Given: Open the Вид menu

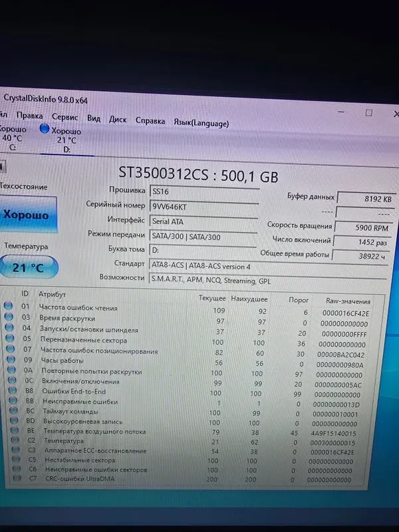Looking at the screenshot, I should pos(94,118).
